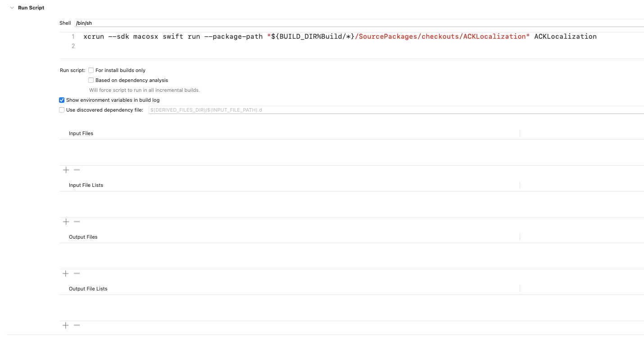
Task: Uncheck Show environment variables in build log
Action: pyautogui.click(x=62, y=100)
